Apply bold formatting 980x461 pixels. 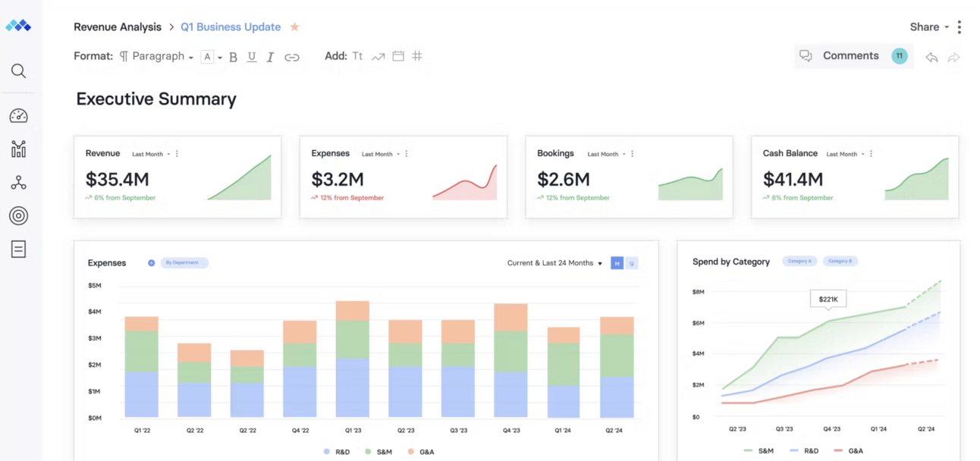click(x=233, y=57)
